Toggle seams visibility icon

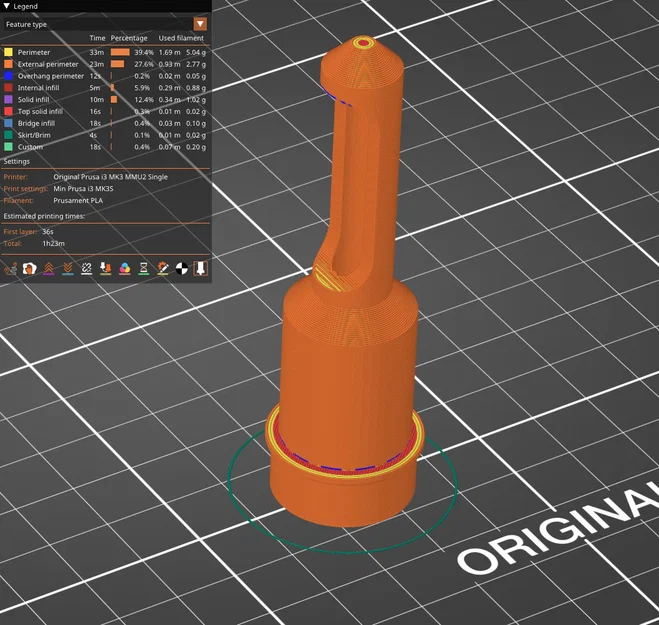(x=87, y=268)
